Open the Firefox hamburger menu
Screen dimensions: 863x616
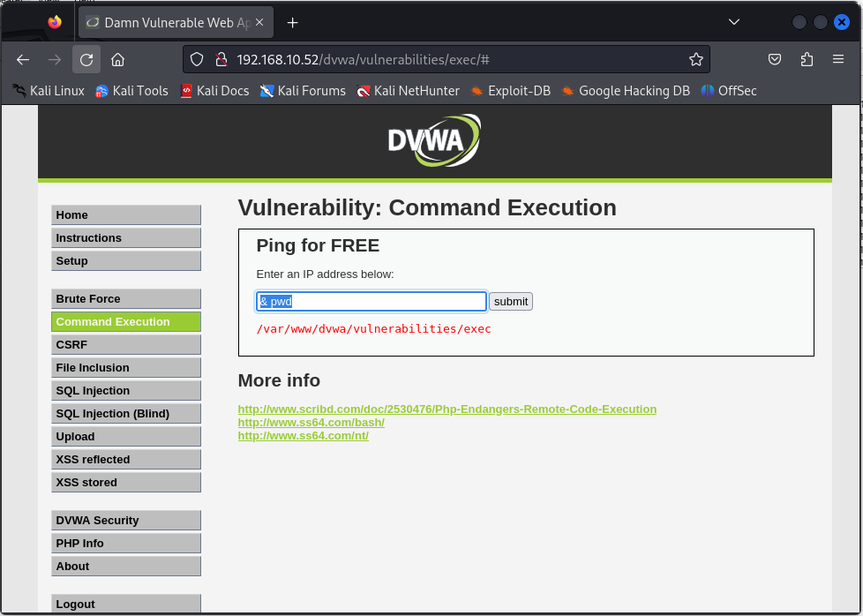837,59
